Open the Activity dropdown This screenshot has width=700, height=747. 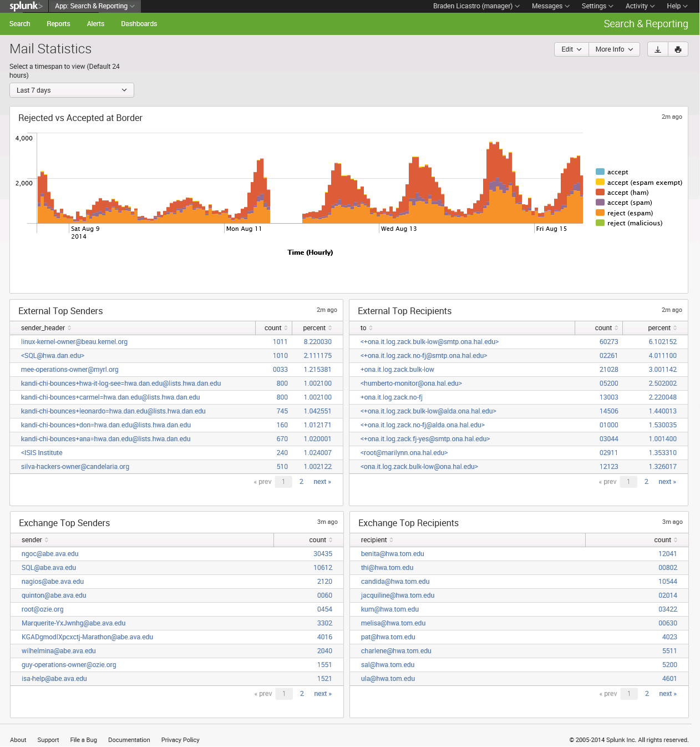640,6
